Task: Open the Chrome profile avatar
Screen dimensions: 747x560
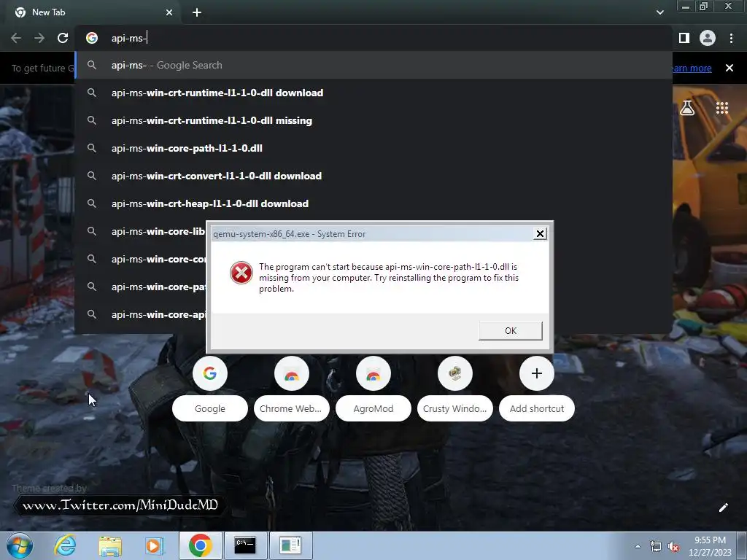Action: point(708,38)
